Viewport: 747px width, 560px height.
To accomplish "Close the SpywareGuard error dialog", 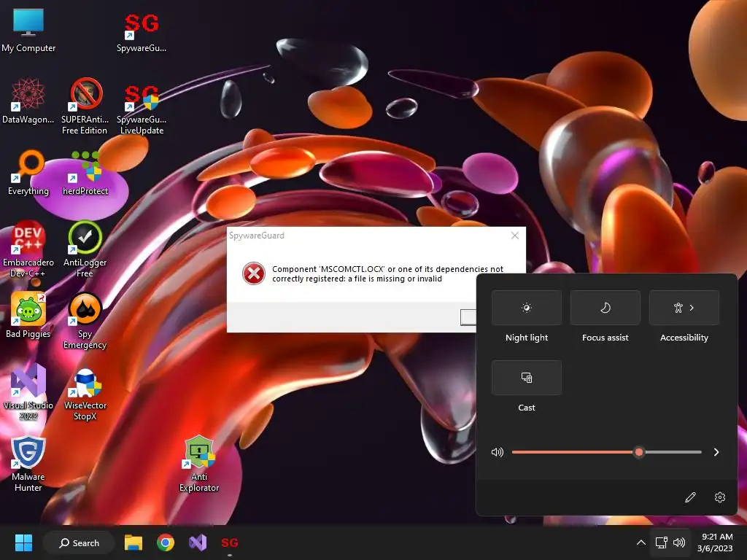I will pos(514,236).
